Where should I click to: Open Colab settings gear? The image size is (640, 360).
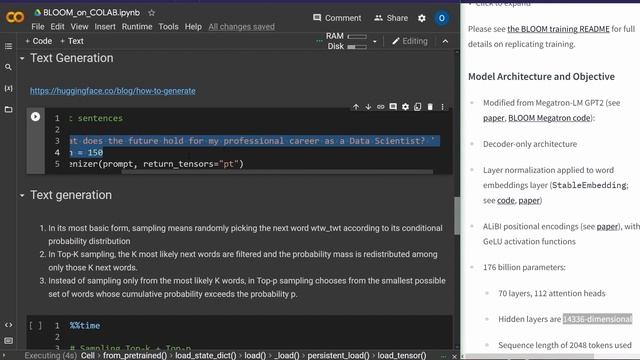(x=422, y=18)
